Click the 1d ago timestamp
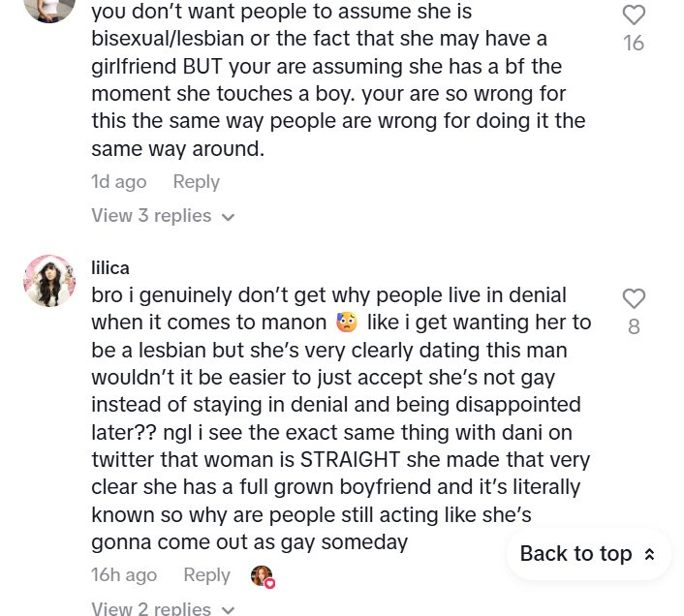 pos(118,181)
